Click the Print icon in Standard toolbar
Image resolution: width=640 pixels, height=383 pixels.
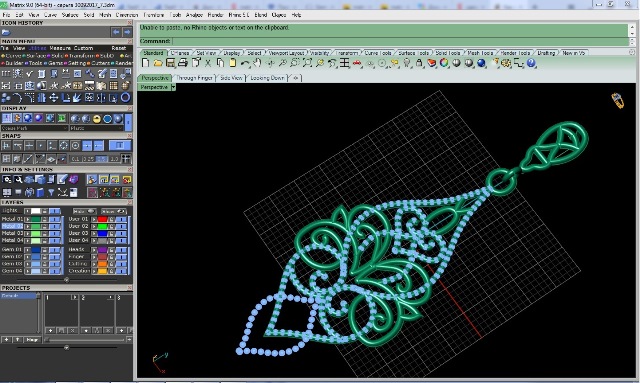coord(183,63)
